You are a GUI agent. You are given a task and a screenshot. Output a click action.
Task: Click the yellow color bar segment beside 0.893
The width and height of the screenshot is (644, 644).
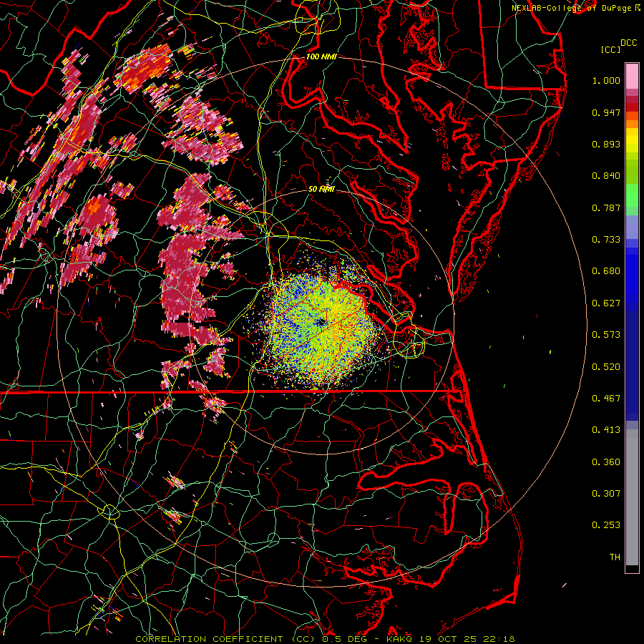(632, 141)
